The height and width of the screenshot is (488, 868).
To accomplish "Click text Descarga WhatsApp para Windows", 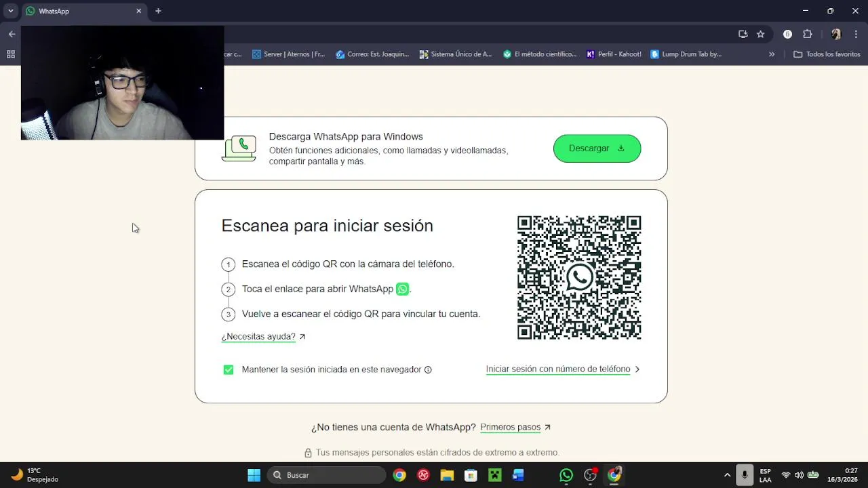I will click(x=346, y=136).
